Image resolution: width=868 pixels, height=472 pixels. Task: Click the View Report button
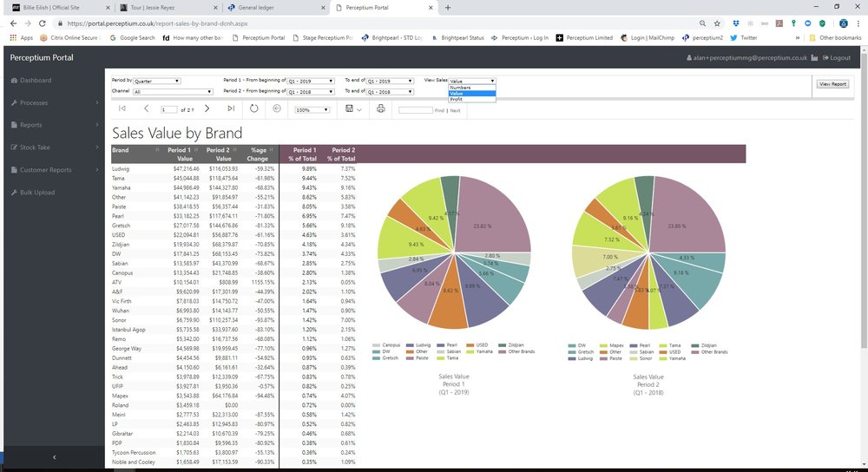832,84
